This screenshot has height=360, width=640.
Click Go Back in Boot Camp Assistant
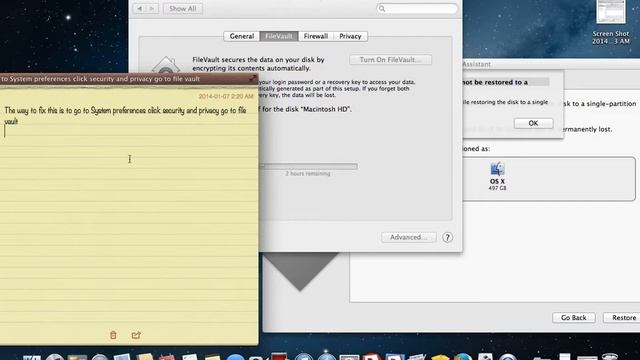click(573, 318)
